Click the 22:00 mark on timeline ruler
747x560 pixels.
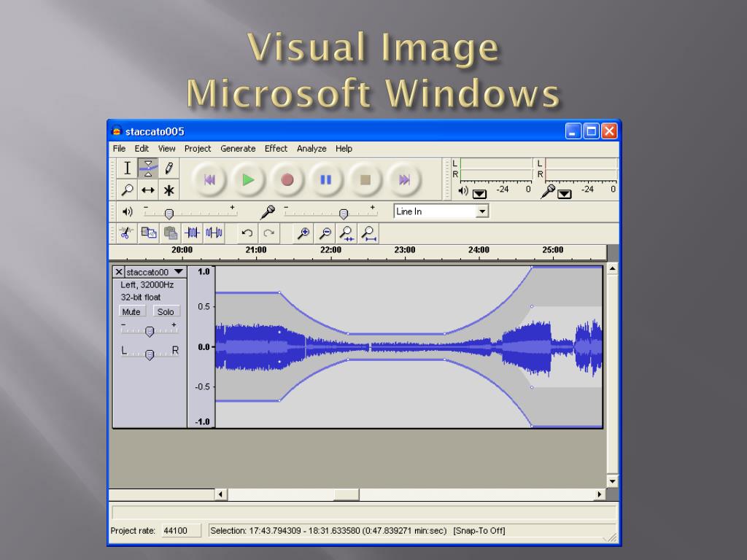click(x=330, y=250)
